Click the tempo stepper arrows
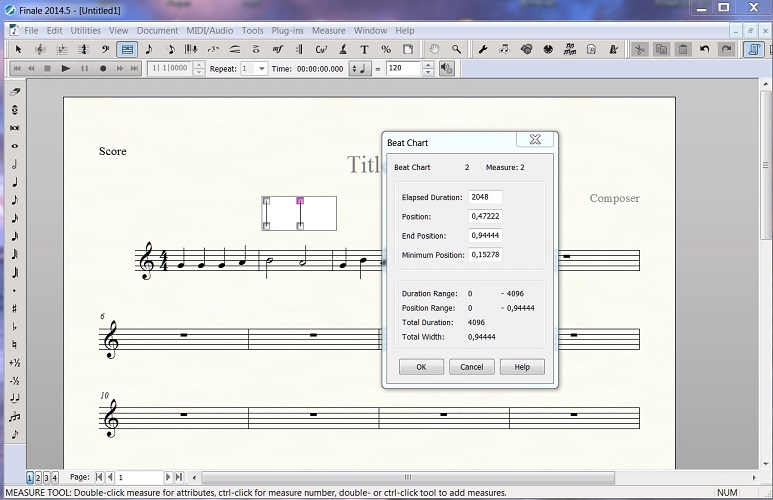 click(x=429, y=68)
